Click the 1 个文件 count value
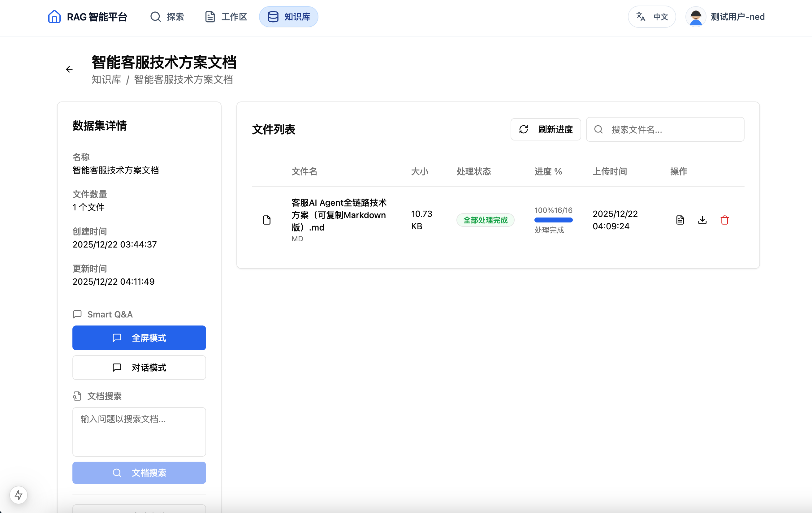 tap(89, 207)
